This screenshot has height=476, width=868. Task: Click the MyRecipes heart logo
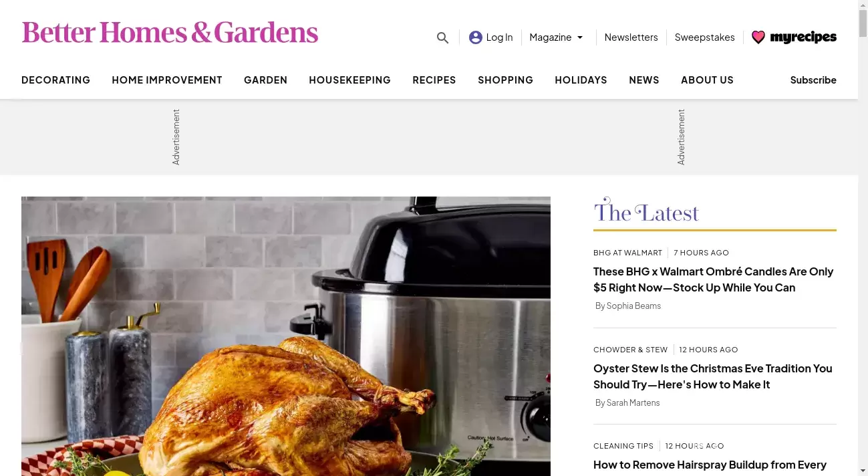click(794, 37)
